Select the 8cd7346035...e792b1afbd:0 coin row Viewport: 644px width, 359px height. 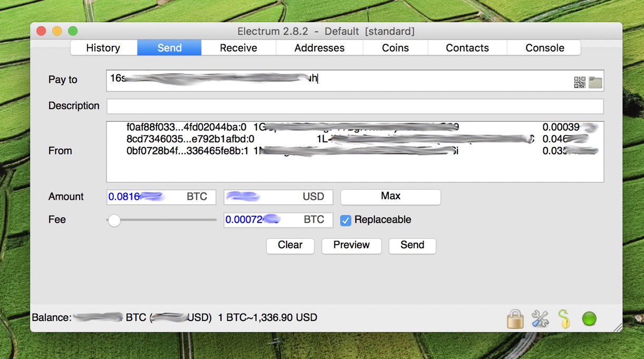pyautogui.click(x=355, y=139)
